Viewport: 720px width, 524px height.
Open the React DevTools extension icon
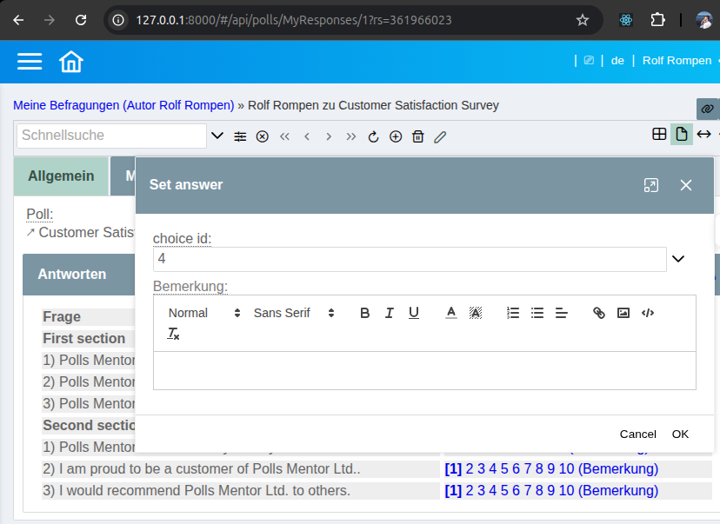click(x=626, y=20)
